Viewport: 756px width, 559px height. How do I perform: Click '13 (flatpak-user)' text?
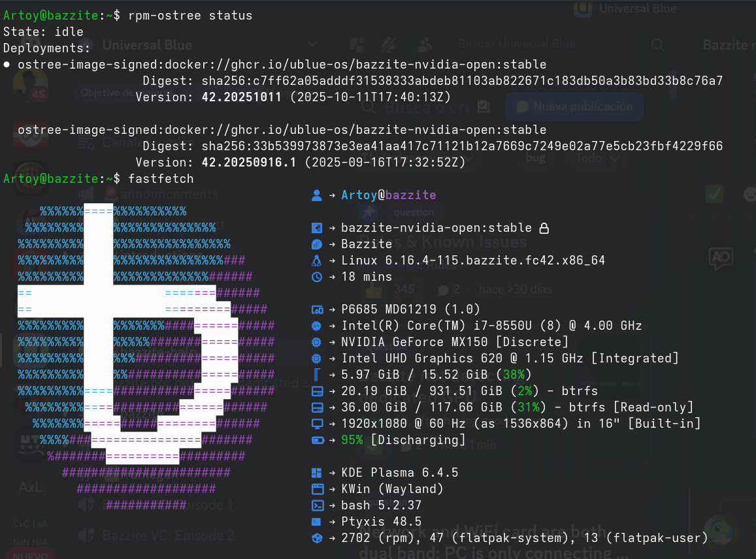[645, 538]
